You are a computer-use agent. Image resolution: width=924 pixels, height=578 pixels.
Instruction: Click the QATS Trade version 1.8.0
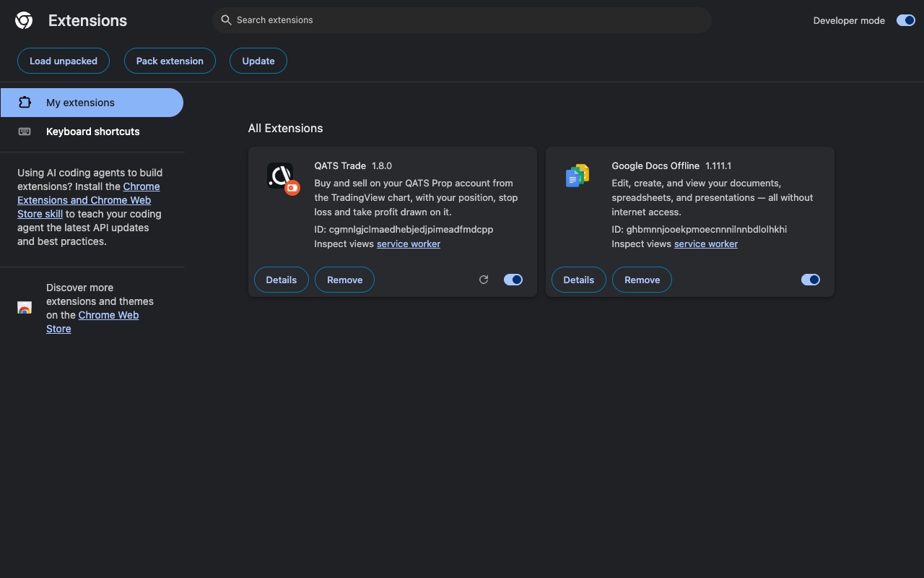tap(382, 165)
